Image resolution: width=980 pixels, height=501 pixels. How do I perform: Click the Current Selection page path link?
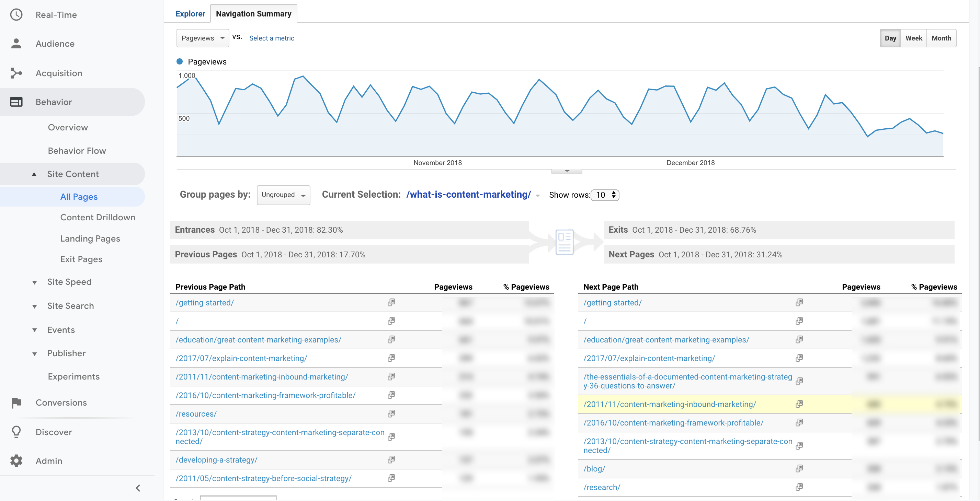click(x=468, y=194)
